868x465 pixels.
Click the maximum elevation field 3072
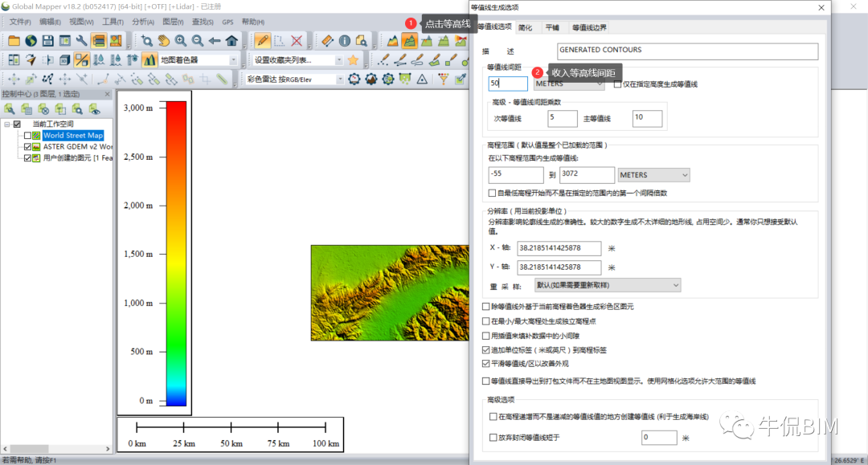pyautogui.click(x=587, y=175)
